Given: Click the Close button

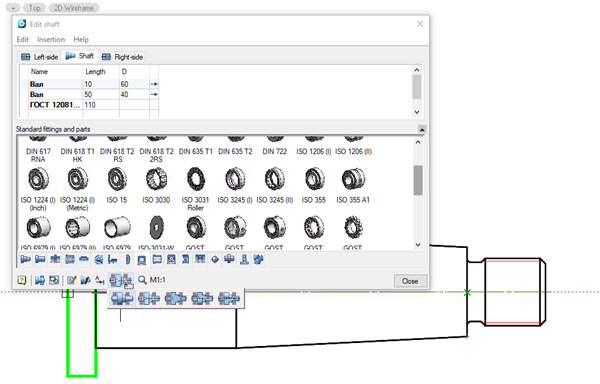Looking at the screenshot, I should point(410,281).
